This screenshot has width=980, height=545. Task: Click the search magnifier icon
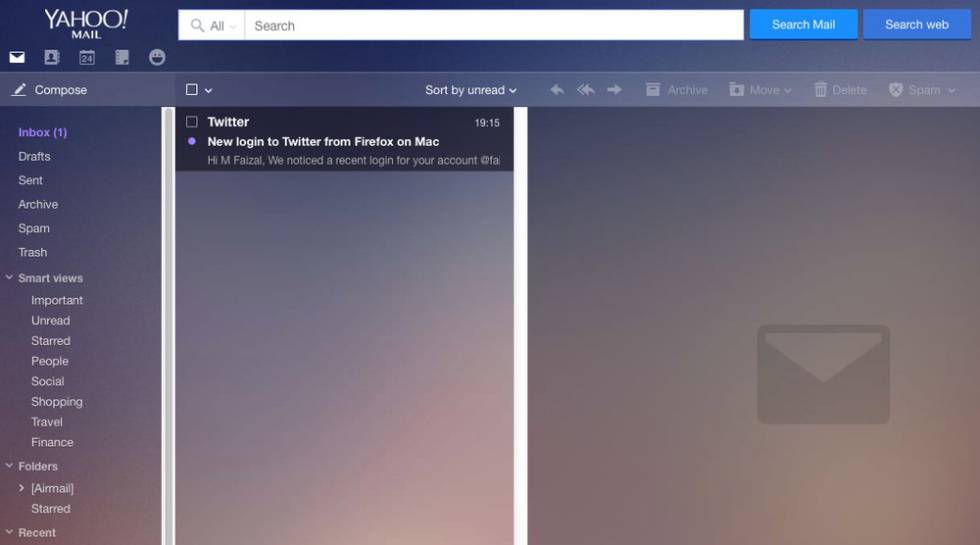click(x=198, y=26)
